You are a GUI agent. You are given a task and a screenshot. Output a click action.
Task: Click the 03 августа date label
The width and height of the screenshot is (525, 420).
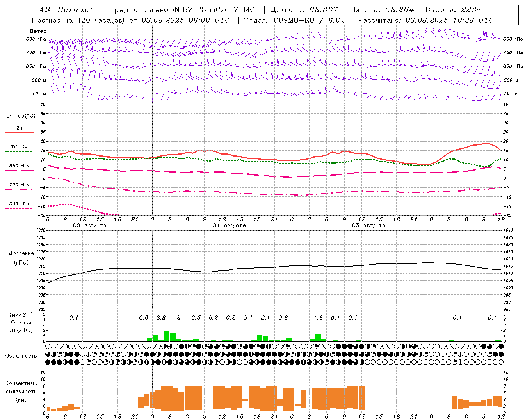tap(90, 226)
